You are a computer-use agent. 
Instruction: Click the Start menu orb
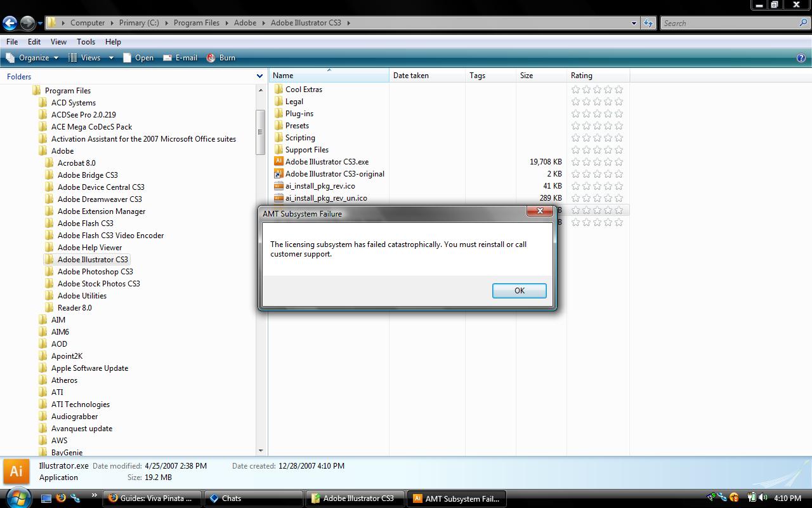click(17, 497)
